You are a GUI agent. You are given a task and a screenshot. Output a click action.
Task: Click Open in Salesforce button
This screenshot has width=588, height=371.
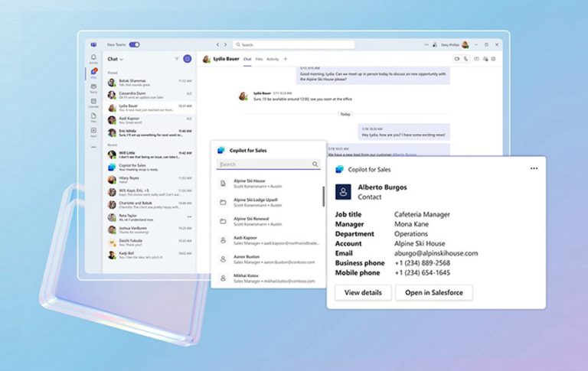click(x=433, y=293)
